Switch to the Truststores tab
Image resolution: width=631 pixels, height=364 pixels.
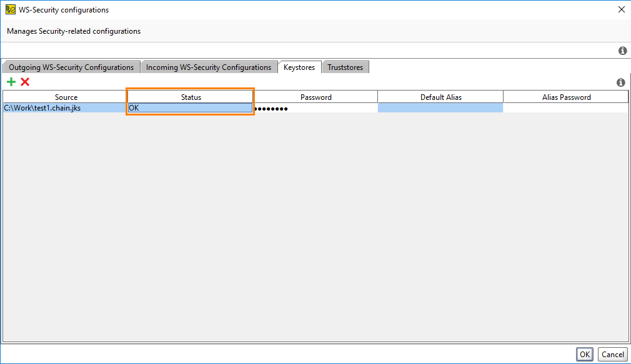pyautogui.click(x=345, y=67)
